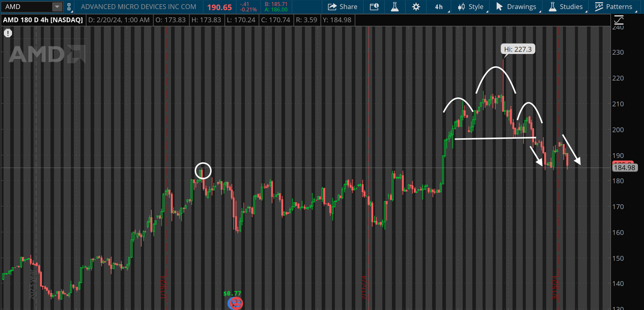Open chart settings with the gear icon

[416, 7]
